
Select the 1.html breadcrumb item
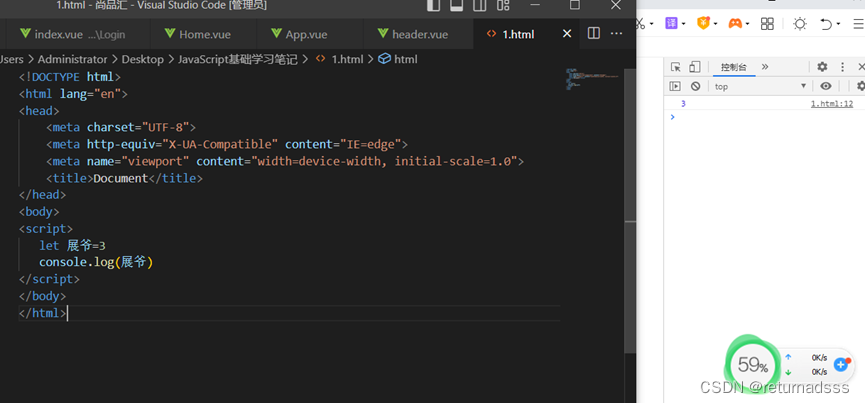[340, 59]
